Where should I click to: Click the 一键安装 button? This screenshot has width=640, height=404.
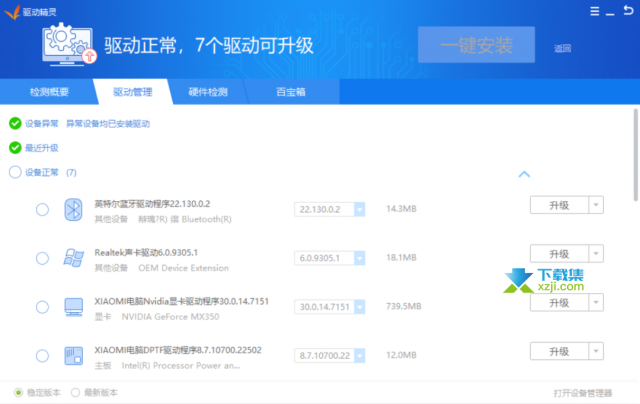476,45
